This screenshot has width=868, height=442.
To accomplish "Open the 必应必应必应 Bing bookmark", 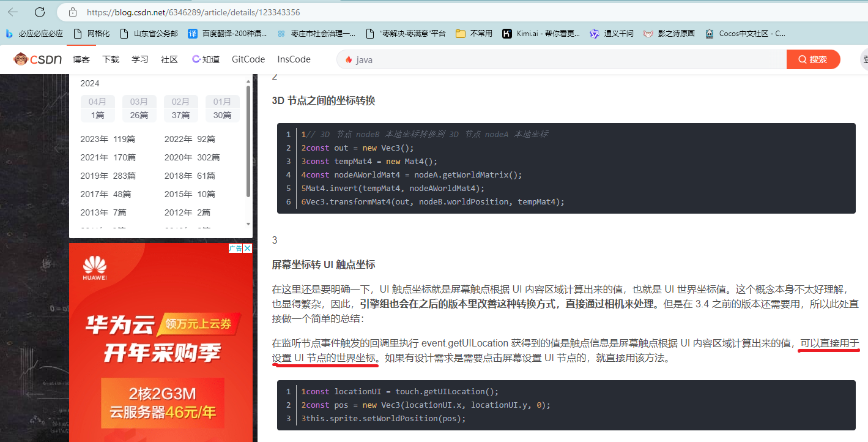I will (x=35, y=34).
